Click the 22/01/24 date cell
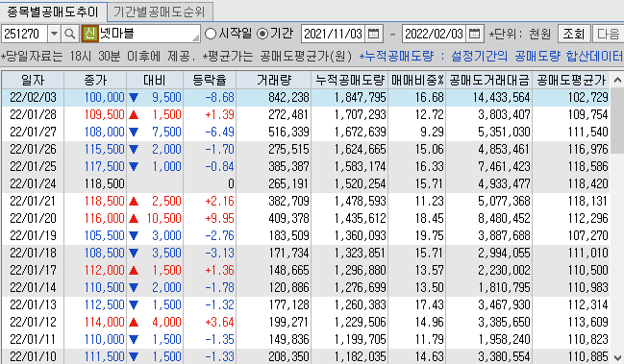624x364 pixels. coord(33,183)
